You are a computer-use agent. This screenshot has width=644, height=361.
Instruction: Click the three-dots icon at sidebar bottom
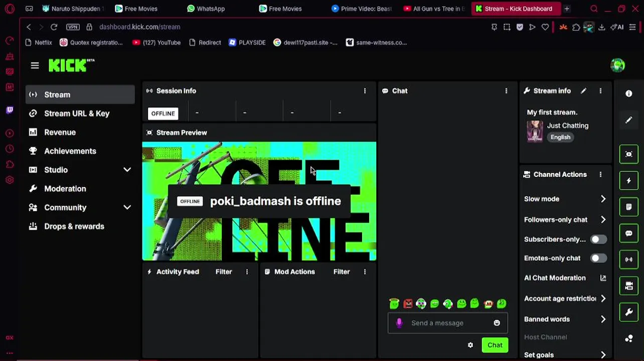[629, 338]
